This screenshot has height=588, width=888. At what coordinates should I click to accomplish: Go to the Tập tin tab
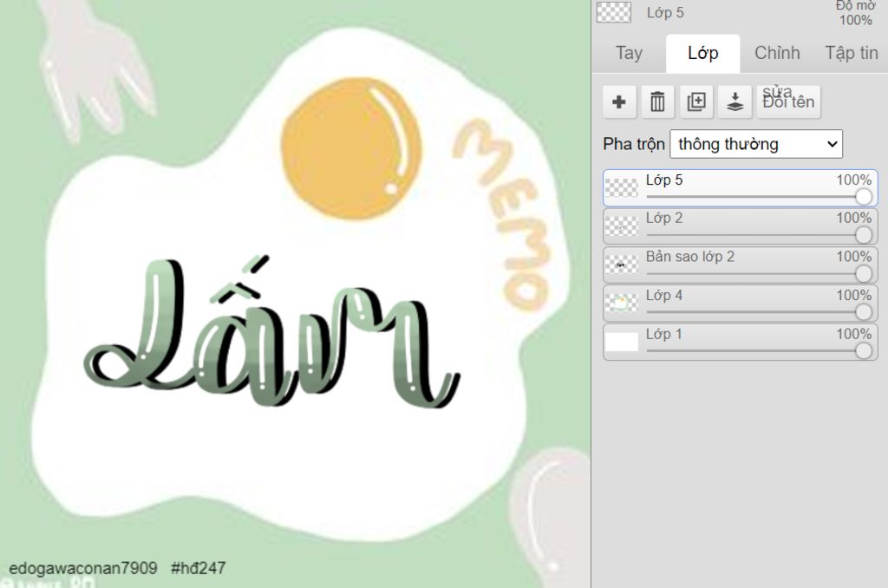tap(851, 53)
